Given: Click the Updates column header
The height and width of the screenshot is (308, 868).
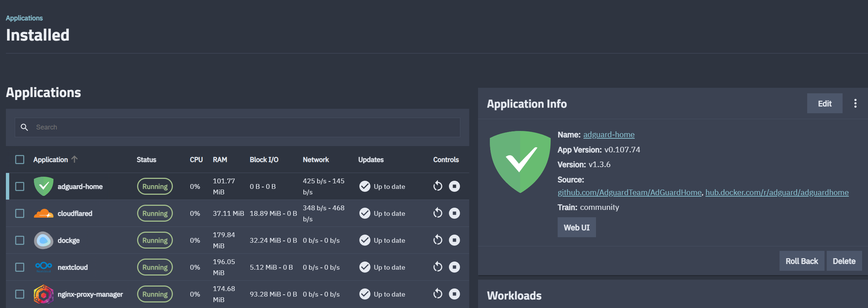Looking at the screenshot, I should point(371,160).
